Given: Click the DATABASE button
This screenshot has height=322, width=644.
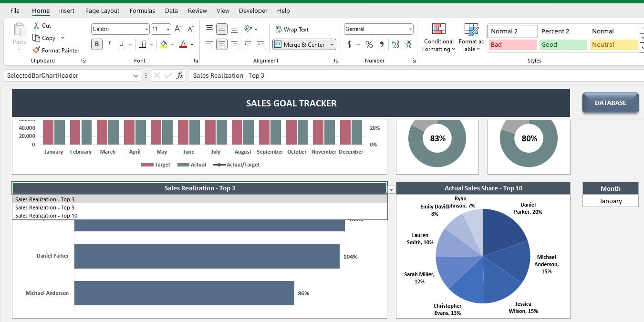Looking at the screenshot, I should click(611, 102).
